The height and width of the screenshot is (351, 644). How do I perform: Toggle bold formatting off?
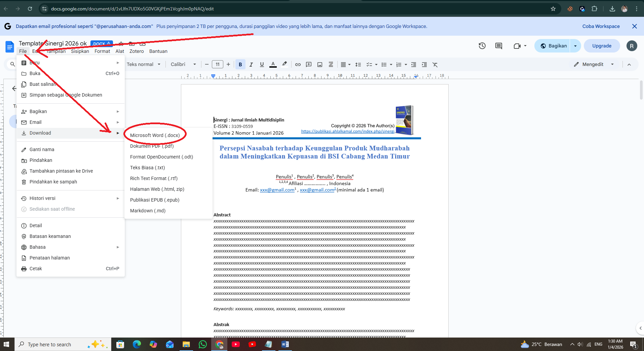click(x=240, y=65)
